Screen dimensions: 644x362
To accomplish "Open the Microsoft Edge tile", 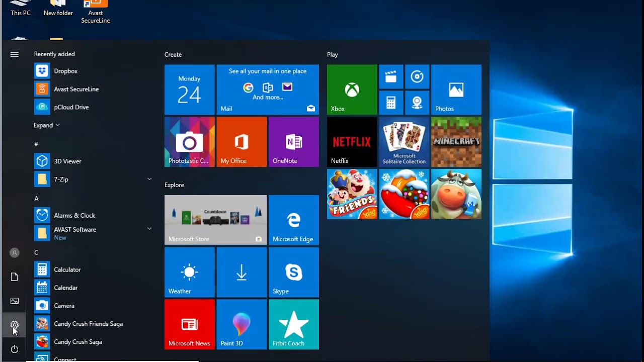I will pos(294,220).
